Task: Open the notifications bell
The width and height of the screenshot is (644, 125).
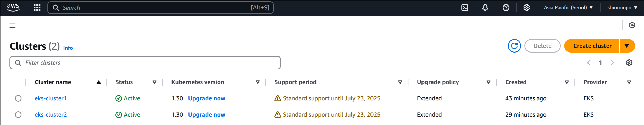Action: coord(485,8)
